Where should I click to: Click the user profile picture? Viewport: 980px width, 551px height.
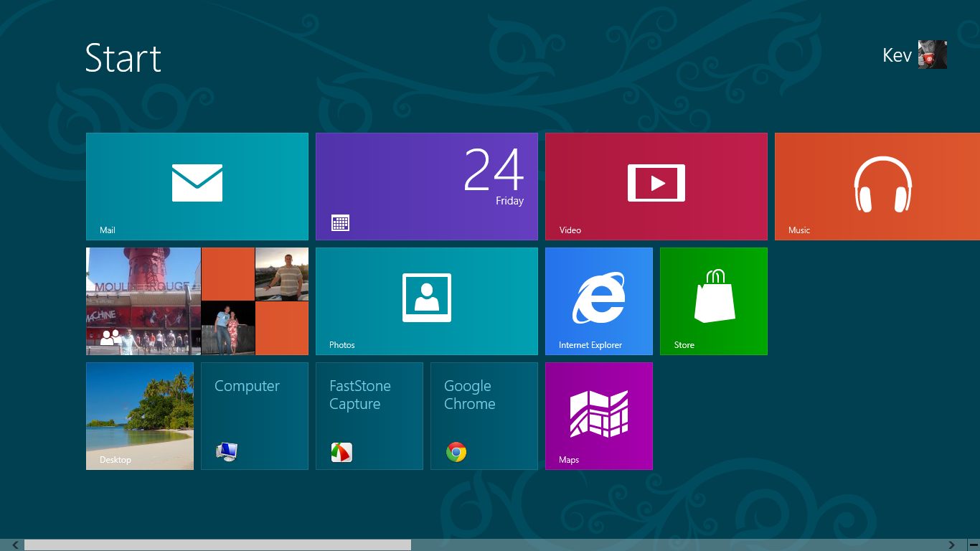click(933, 55)
